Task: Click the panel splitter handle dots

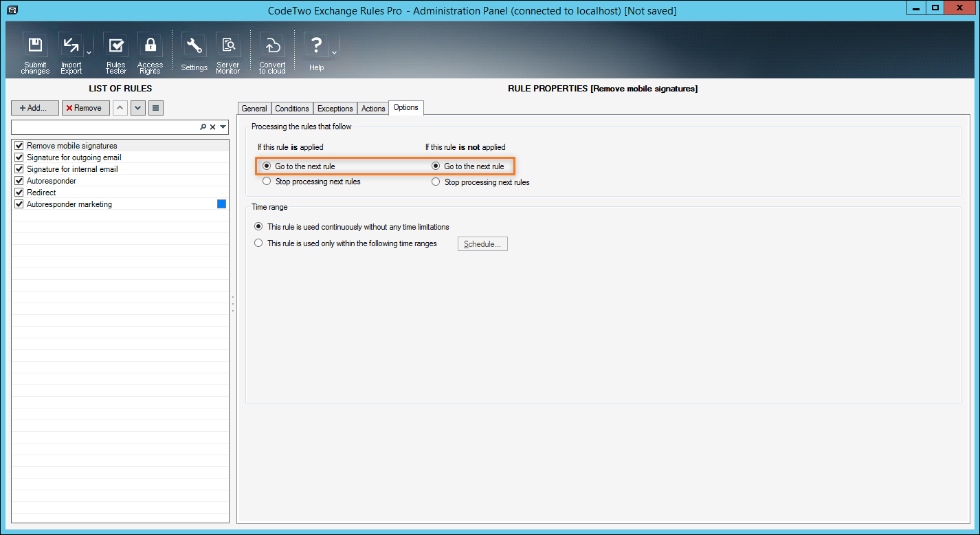Action: 233,304
